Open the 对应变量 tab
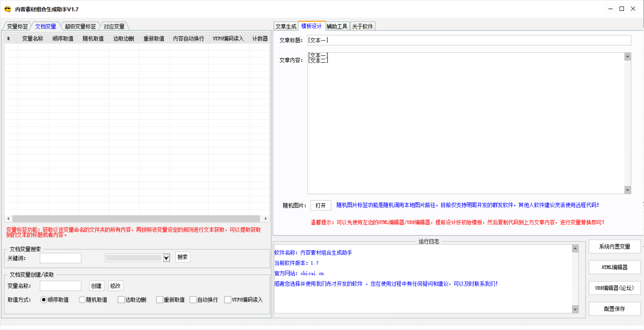Screen dimensions: 644x330 pyautogui.click(x=114, y=26)
